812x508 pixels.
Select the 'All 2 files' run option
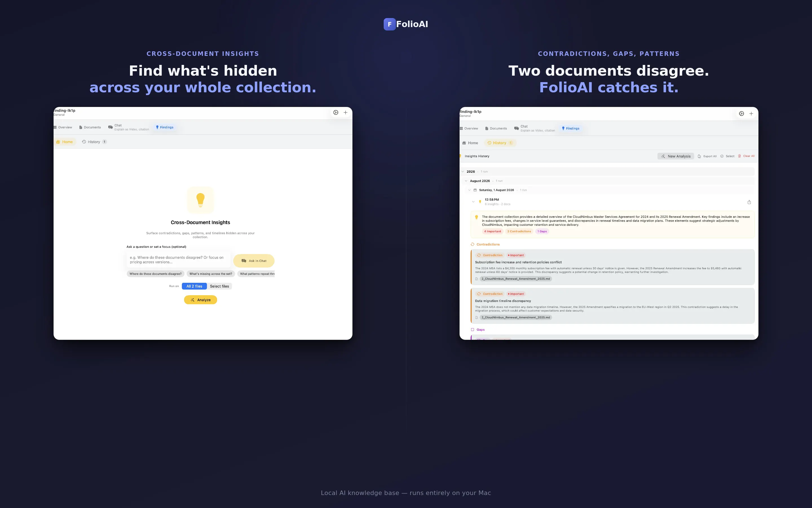point(194,286)
